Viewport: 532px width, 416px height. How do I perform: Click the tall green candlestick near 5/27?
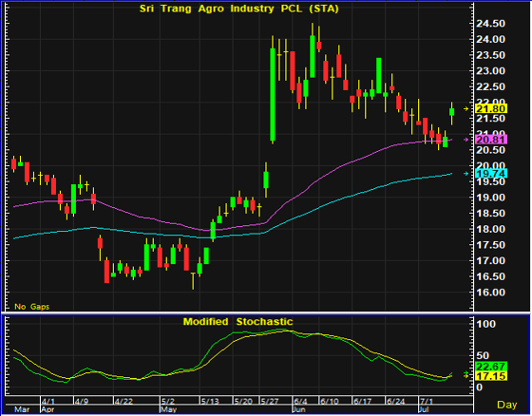tap(273, 94)
